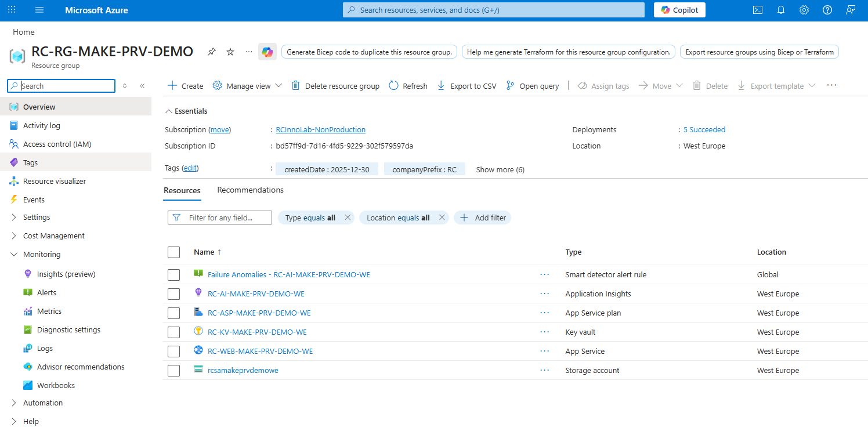This screenshot has height=431, width=868.
Task: Open the notifications bell
Action: (780, 10)
